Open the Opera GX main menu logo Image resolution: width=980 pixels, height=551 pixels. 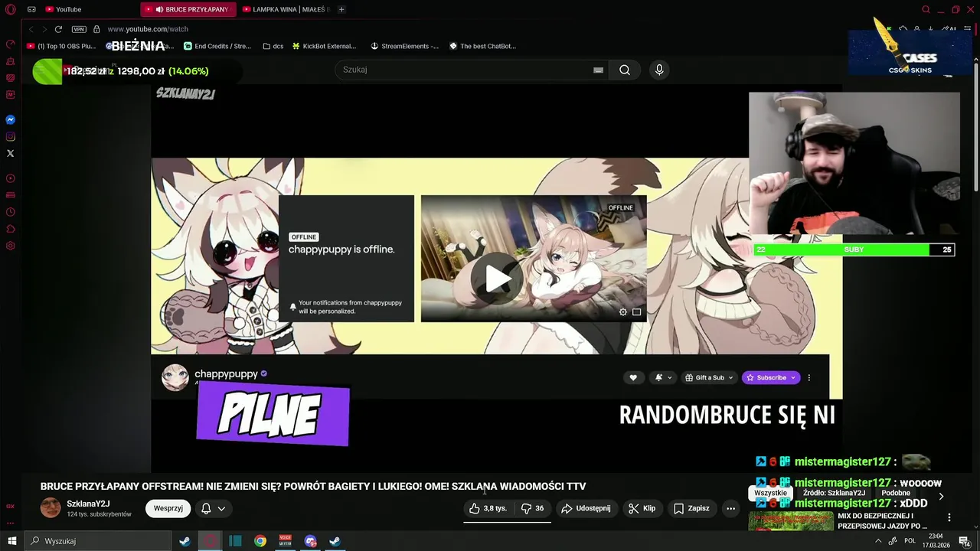(10, 9)
